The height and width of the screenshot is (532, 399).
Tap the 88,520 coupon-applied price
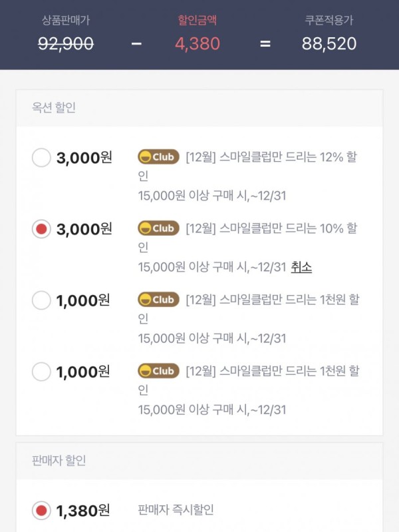(x=329, y=44)
